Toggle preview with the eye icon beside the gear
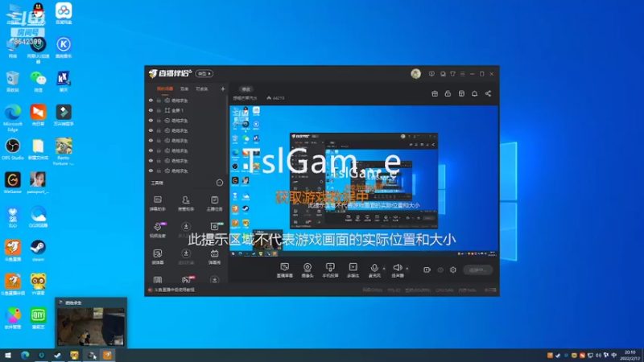 tap(440, 269)
